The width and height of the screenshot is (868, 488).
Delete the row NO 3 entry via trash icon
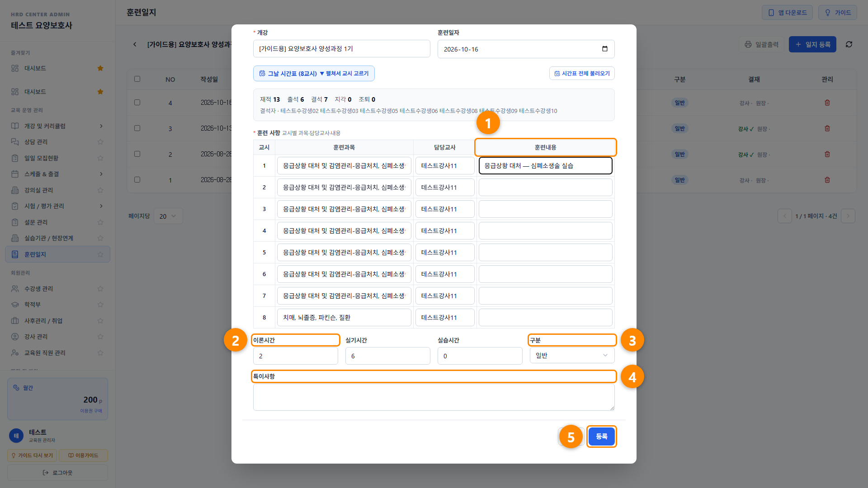827,128
